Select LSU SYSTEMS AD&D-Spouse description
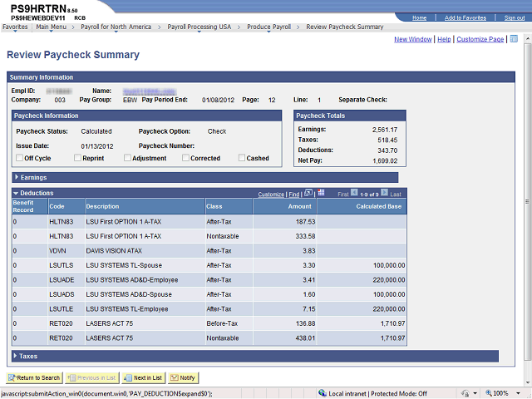Viewport: 532px width, 399px height. point(129,294)
